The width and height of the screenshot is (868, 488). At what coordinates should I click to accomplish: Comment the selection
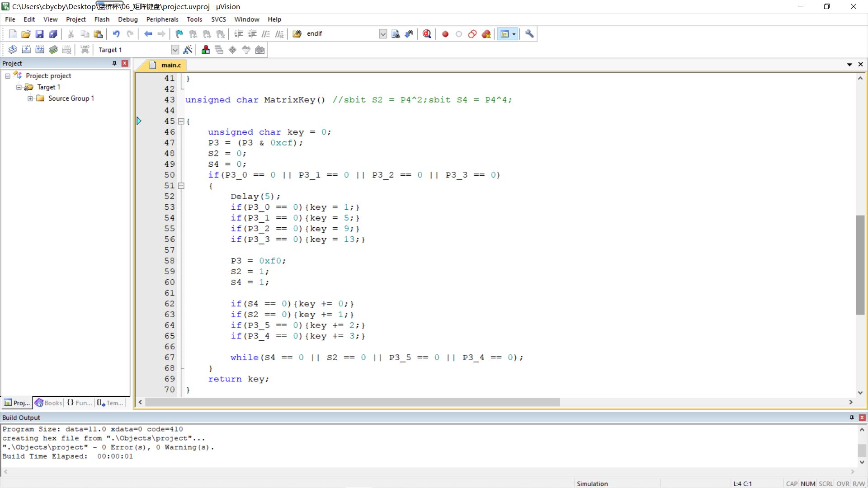pos(266,34)
